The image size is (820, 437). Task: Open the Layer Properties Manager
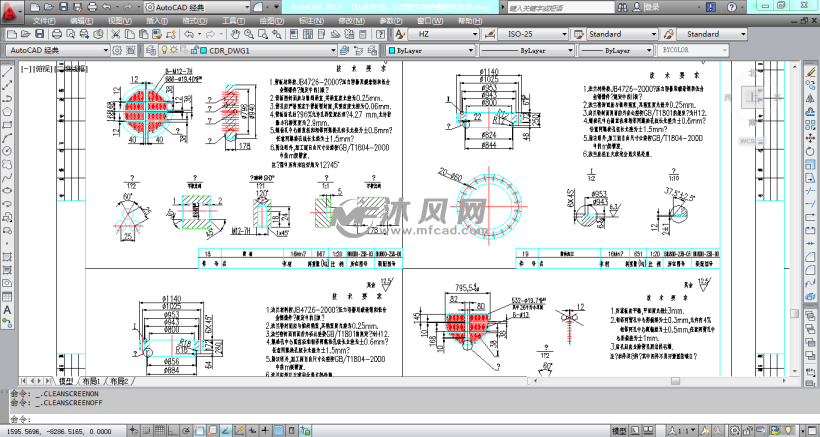point(151,50)
